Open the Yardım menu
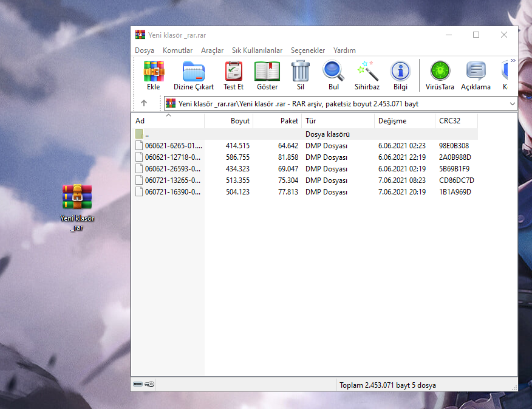Screen dimensions: 532x409 click(344, 50)
